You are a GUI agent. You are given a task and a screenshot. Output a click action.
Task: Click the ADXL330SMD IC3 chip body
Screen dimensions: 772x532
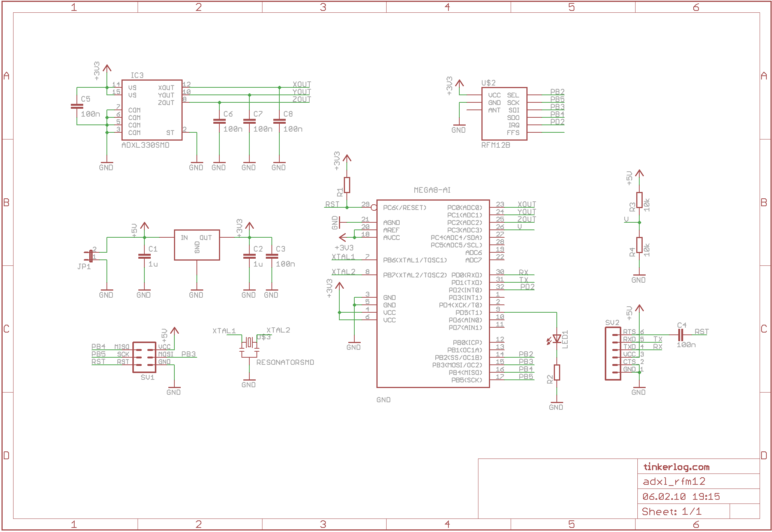(152, 110)
